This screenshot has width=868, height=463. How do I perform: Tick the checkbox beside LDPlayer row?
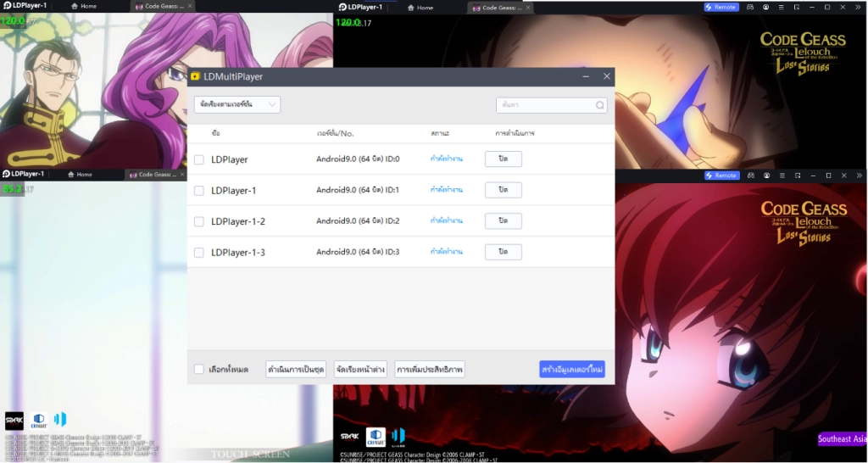pyautogui.click(x=198, y=159)
